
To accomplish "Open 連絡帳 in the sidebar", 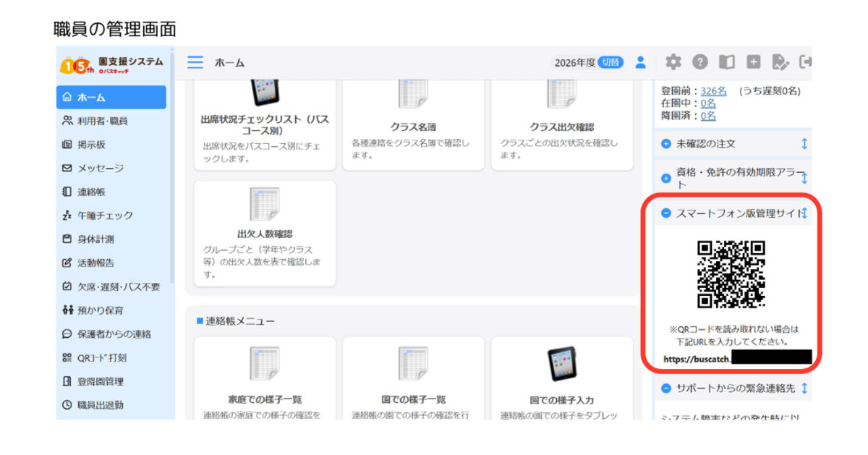I will pos(111,192).
